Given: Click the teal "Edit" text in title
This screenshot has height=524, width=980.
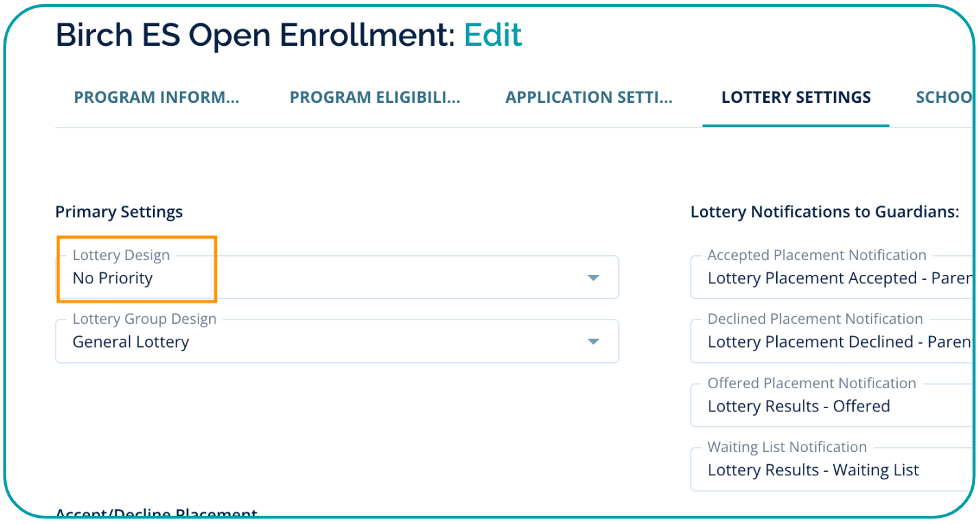Looking at the screenshot, I should point(493,35).
